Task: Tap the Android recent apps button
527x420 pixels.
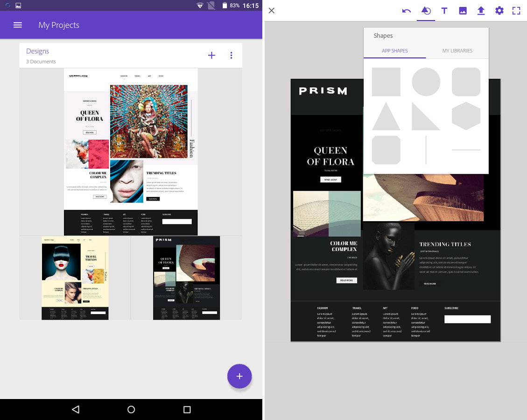Action: tap(186, 409)
